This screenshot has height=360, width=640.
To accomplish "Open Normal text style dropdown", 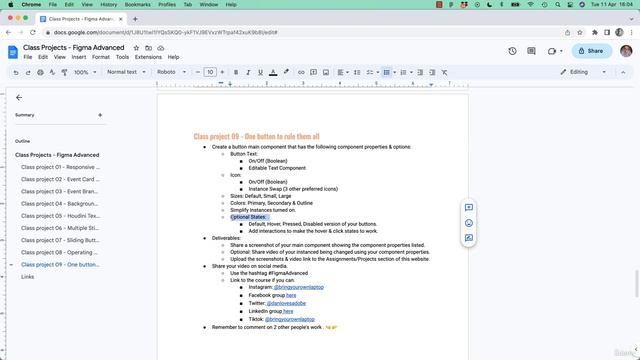I will coord(126,72).
